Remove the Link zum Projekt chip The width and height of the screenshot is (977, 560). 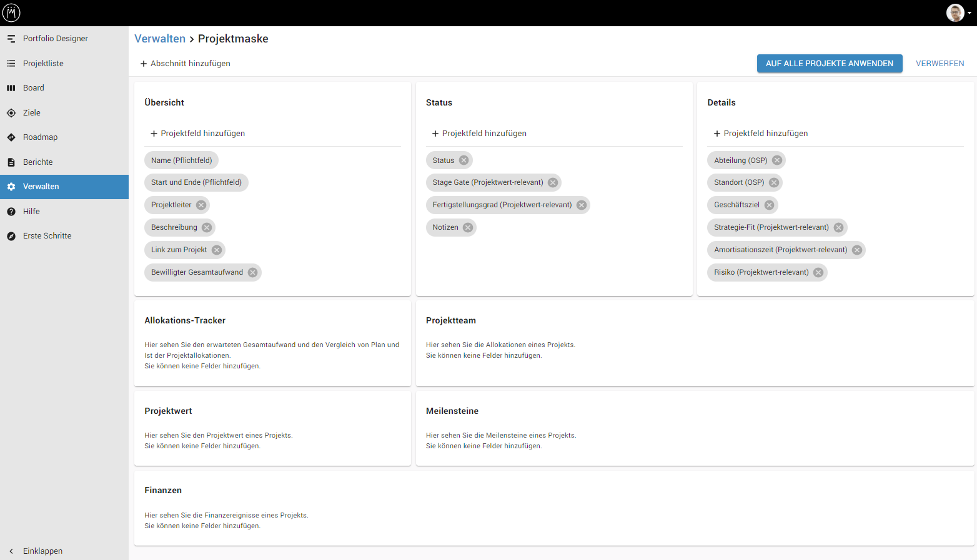[217, 250]
